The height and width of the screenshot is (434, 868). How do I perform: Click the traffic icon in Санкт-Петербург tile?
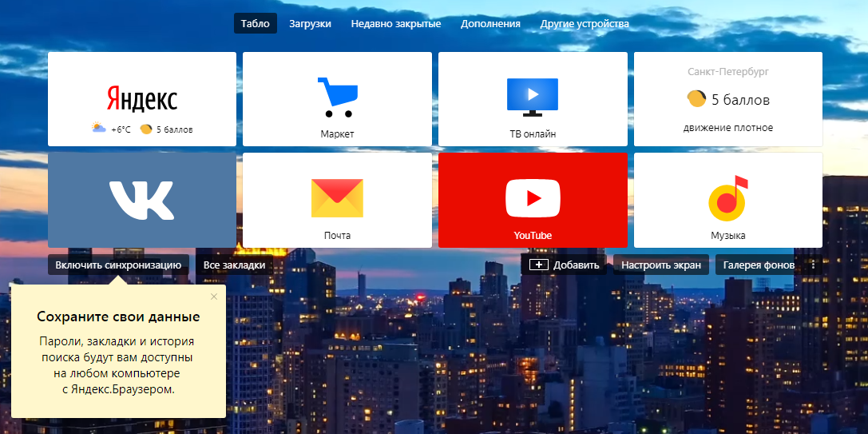pyautogui.click(x=696, y=98)
